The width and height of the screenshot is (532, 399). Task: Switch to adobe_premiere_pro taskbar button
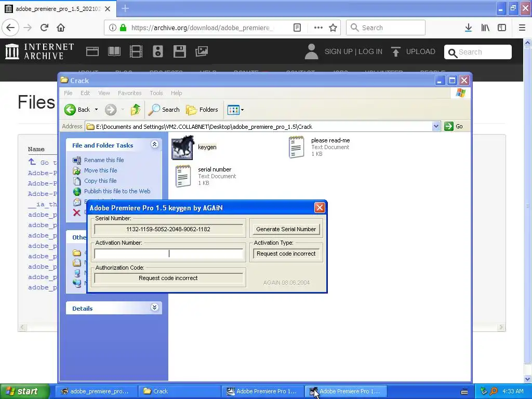coord(96,391)
